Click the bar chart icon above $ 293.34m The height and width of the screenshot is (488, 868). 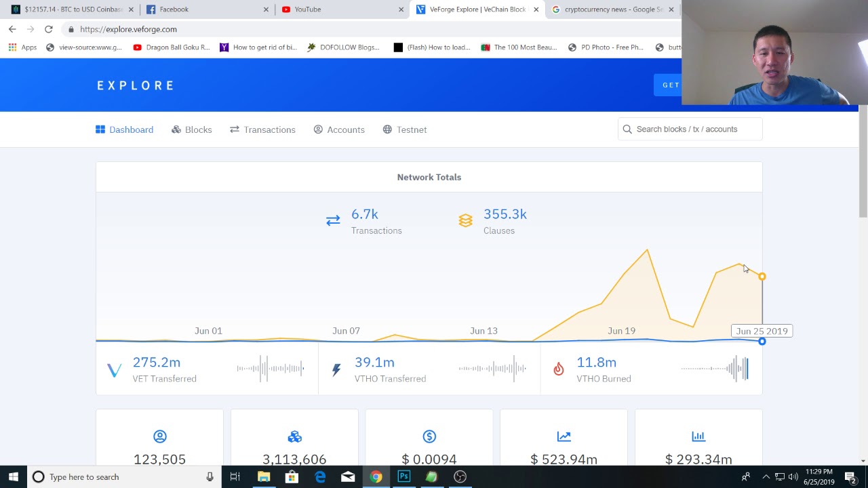[x=698, y=436]
